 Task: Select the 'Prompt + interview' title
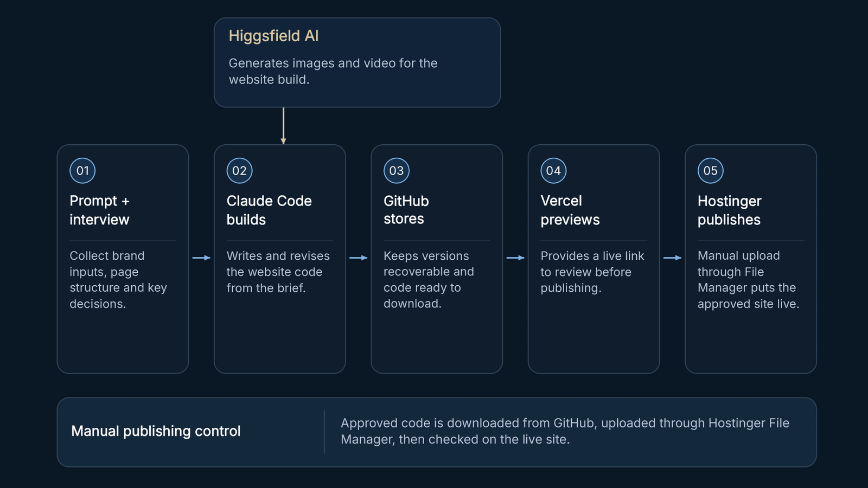pos(99,210)
